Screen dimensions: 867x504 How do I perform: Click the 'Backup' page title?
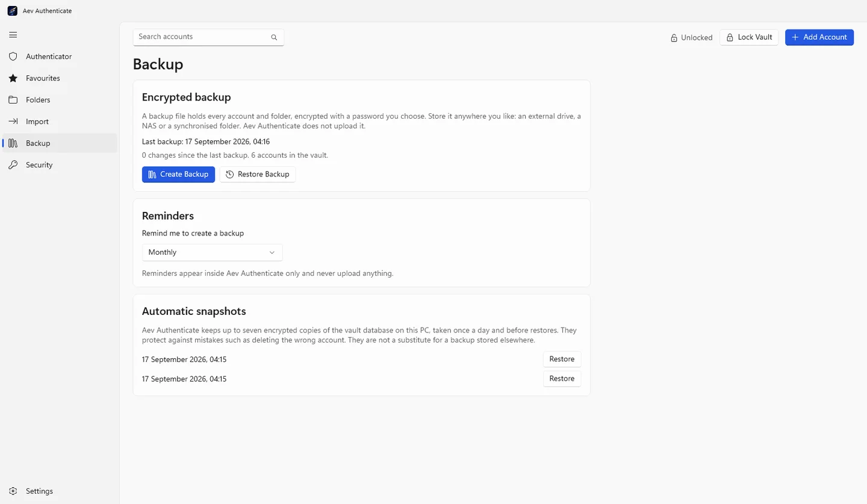point(158,64)
